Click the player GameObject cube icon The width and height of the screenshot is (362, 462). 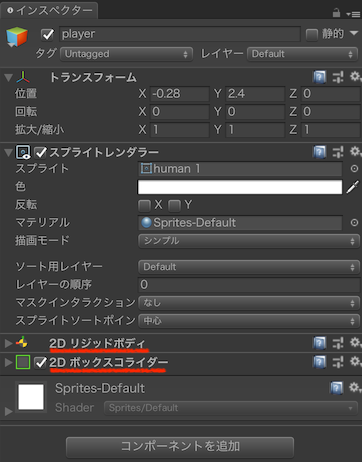[x=17, y=37]
